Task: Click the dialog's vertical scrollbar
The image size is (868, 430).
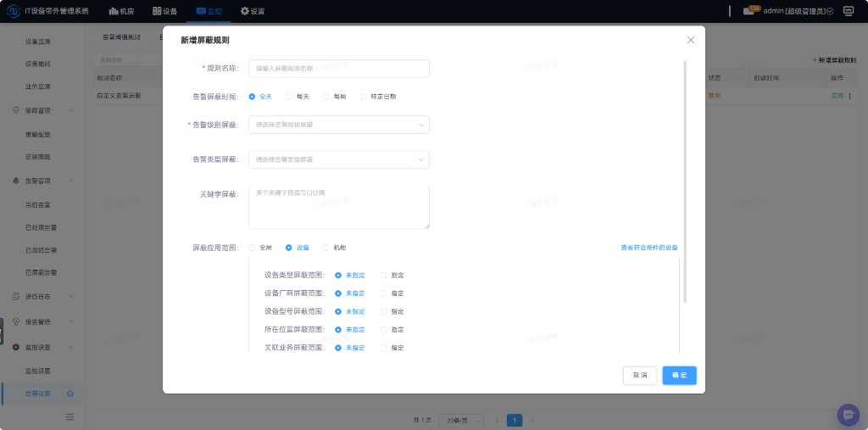Action: click(x=685, y=181)
